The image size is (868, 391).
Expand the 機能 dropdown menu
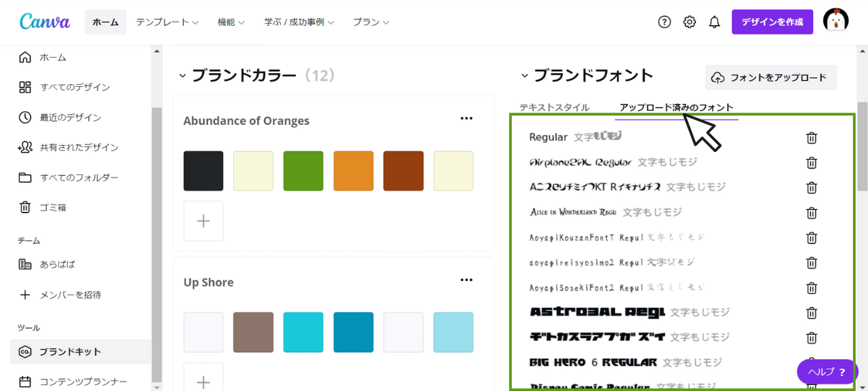[x=231, y=22]
